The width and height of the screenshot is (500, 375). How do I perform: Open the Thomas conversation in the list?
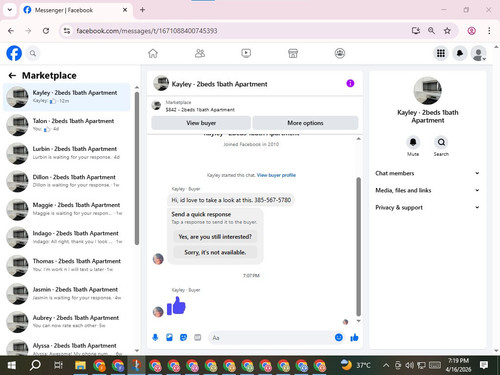[67, 266]
